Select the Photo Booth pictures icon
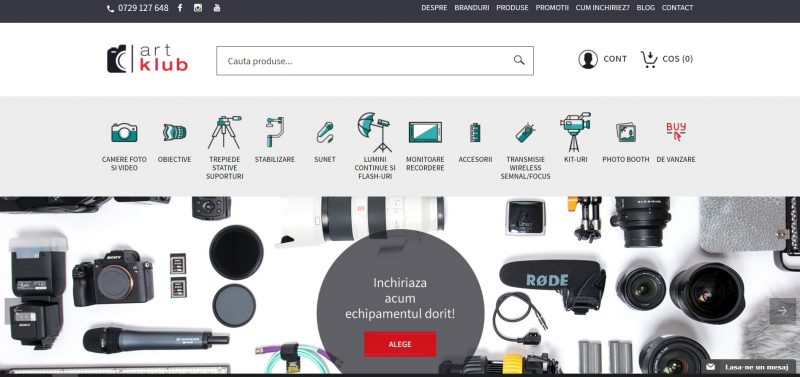 click(x=626, y=133)
